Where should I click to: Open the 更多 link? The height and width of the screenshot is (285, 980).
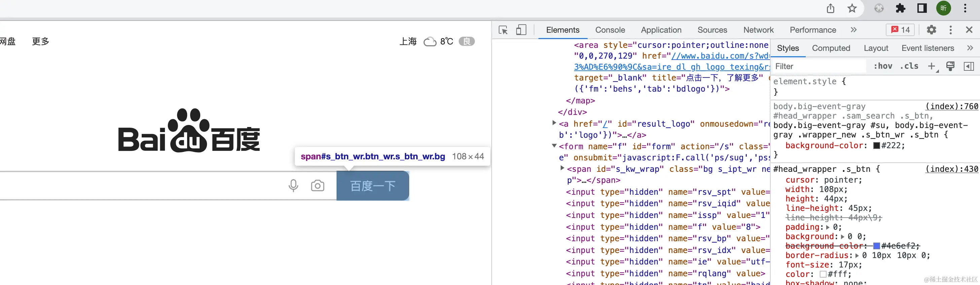[x=41, y=41]
